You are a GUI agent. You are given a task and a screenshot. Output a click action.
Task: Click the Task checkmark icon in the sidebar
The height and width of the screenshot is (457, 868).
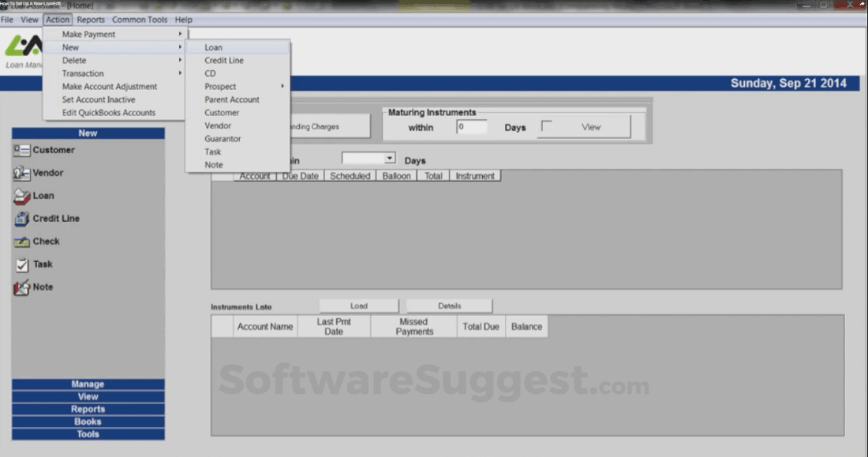pyautogui.click(x=21, y=264)
